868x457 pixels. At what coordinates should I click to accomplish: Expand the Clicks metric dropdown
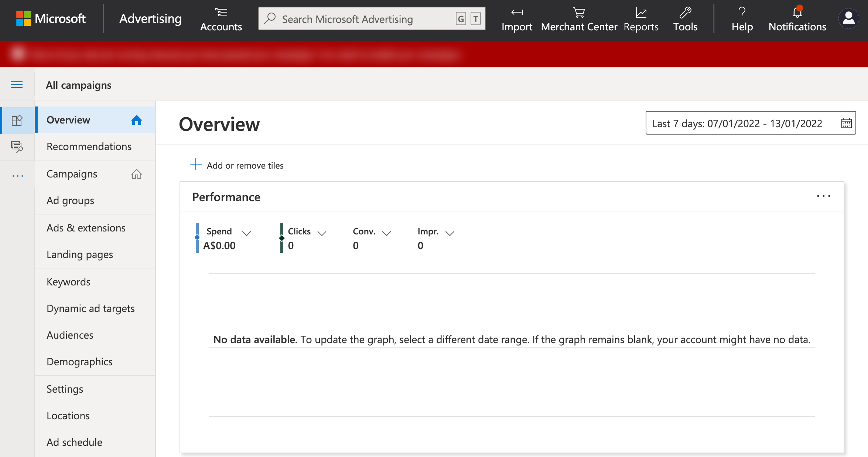322,233
